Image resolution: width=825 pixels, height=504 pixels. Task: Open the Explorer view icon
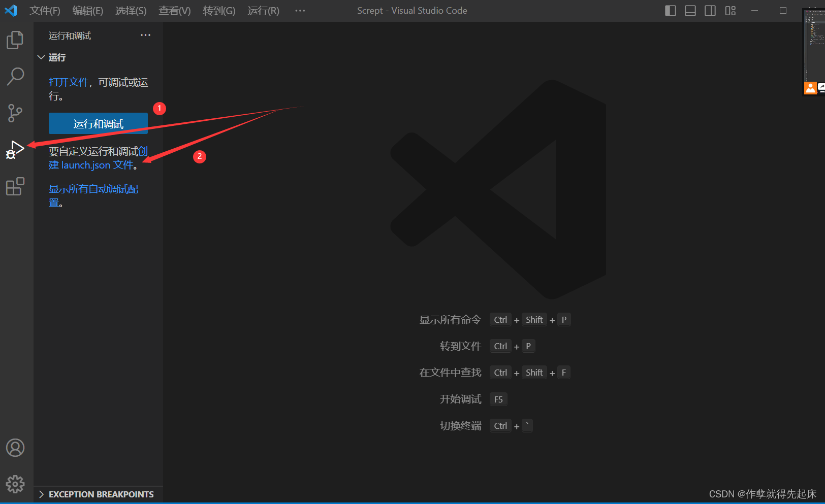[15, 40]
